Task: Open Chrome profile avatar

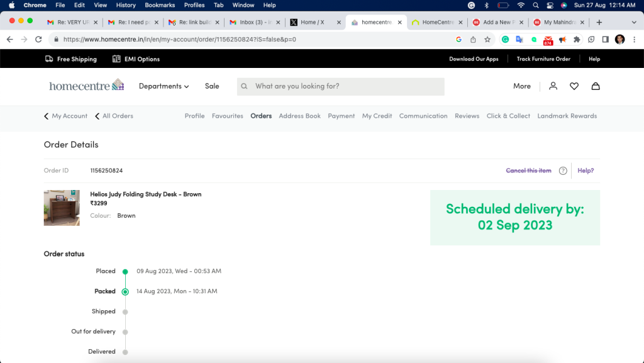Action: pos(619,40)
